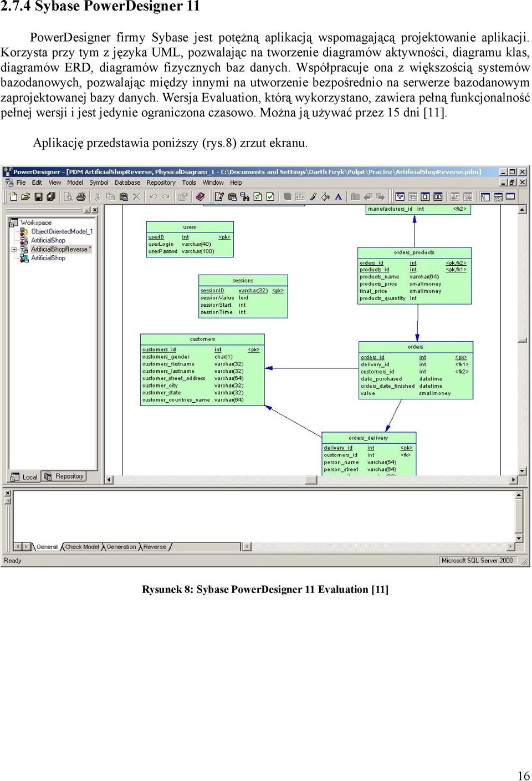The image size is (532, 781).
Task: Click the object properties toolbar icon
Action: tap(182, 196)
